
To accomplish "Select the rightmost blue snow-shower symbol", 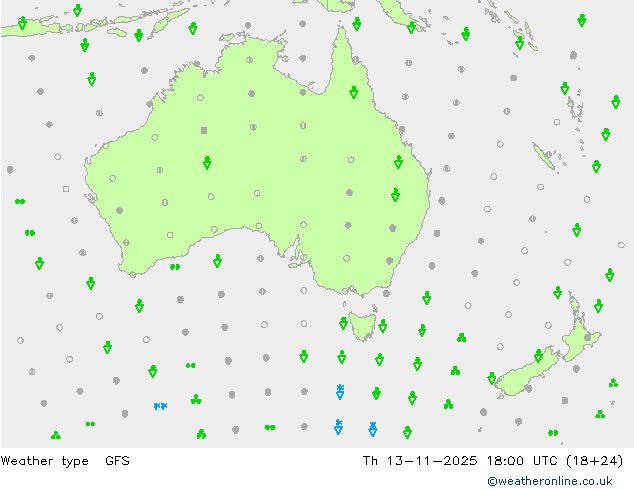I will click(373, 429).
